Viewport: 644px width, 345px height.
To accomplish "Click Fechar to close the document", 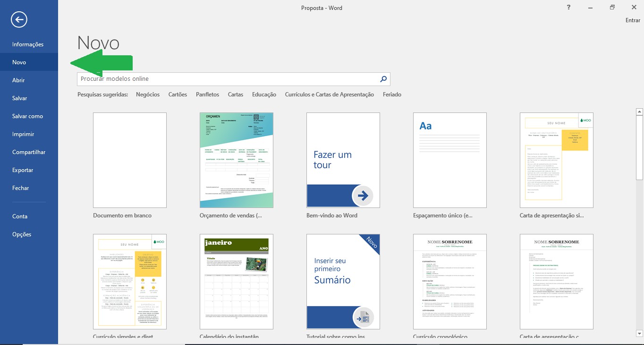I will 29,188.
